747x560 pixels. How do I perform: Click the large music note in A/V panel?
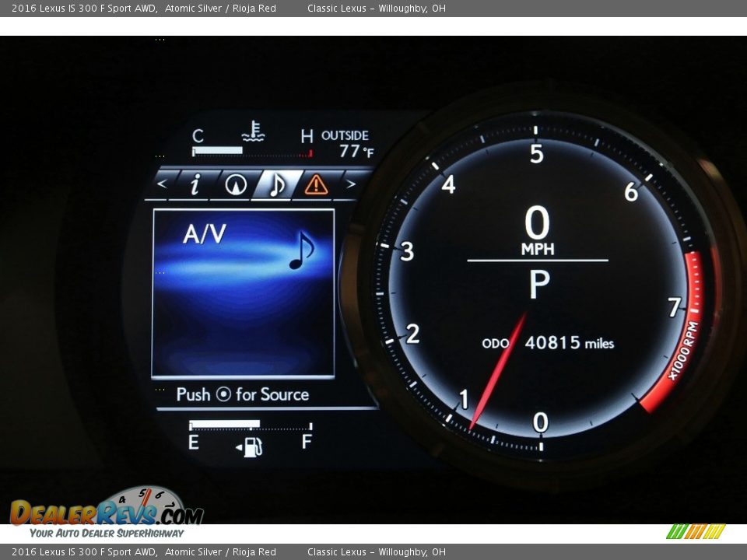[x=302, y=250]
